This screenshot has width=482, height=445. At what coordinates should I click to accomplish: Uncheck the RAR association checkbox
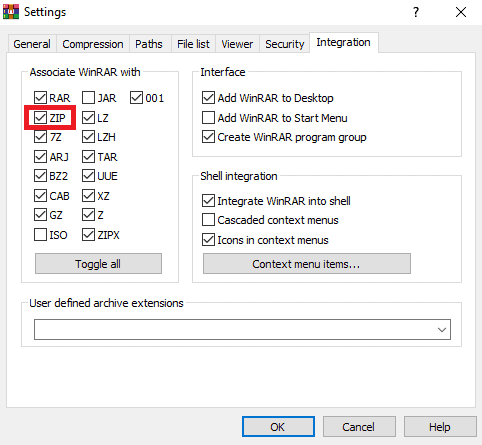coord(40,98)
